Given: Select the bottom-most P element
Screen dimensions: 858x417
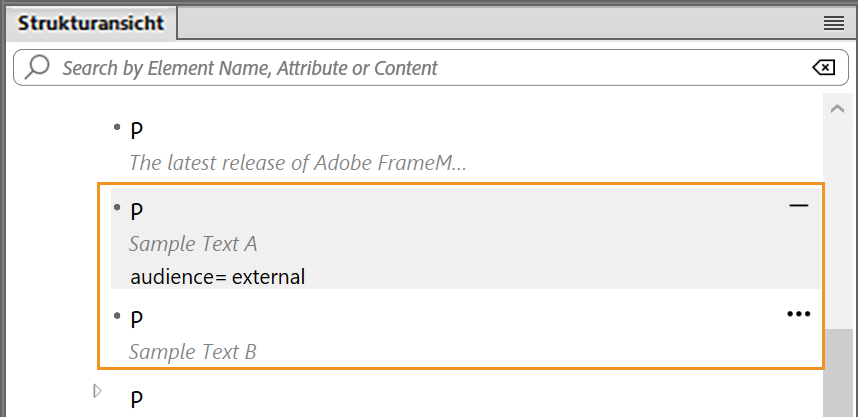Looking at the screenshot, I should pyautogui.click(x=137, y=400).
